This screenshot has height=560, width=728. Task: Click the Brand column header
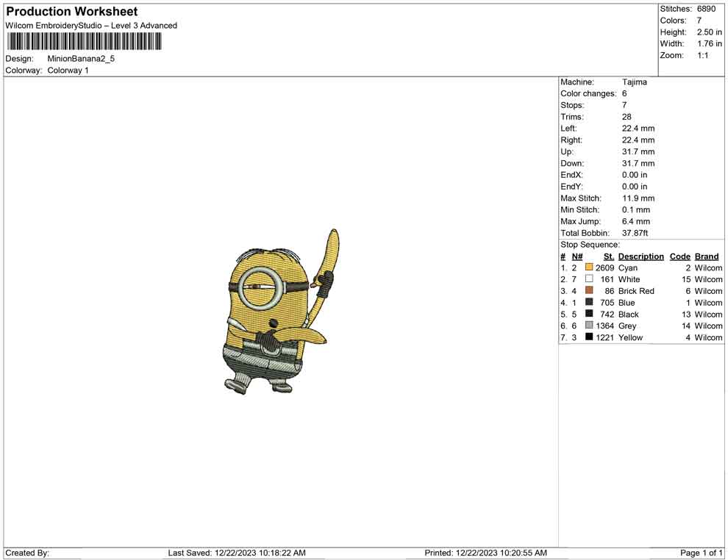707,256
